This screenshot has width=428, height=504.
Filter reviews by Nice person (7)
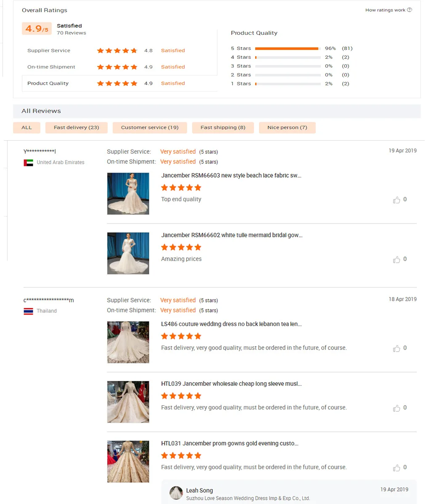pos(287,128)
